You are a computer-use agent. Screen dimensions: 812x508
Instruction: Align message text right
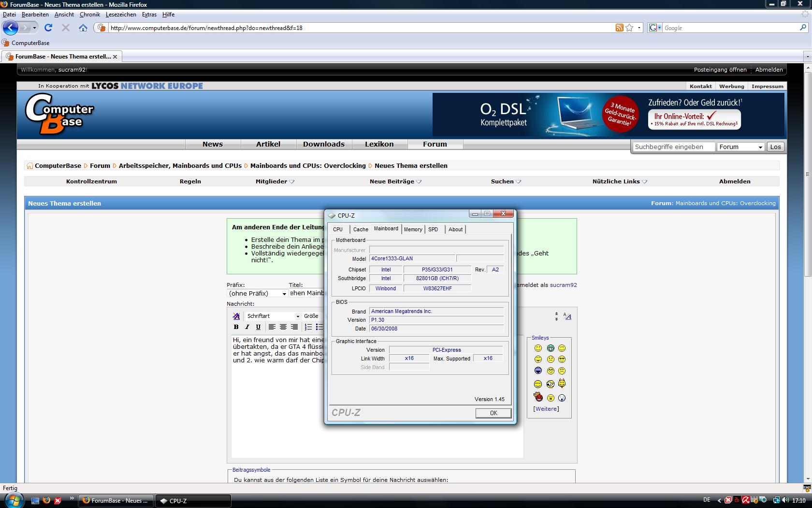(x=294, y=327)
